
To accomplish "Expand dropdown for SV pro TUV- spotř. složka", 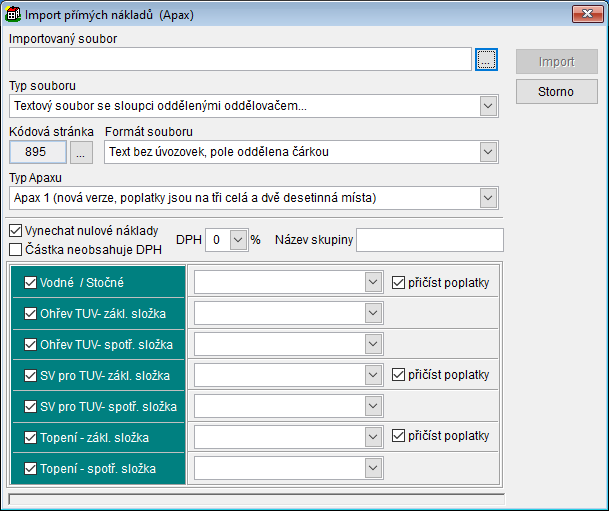I will [x=372, y=406].
